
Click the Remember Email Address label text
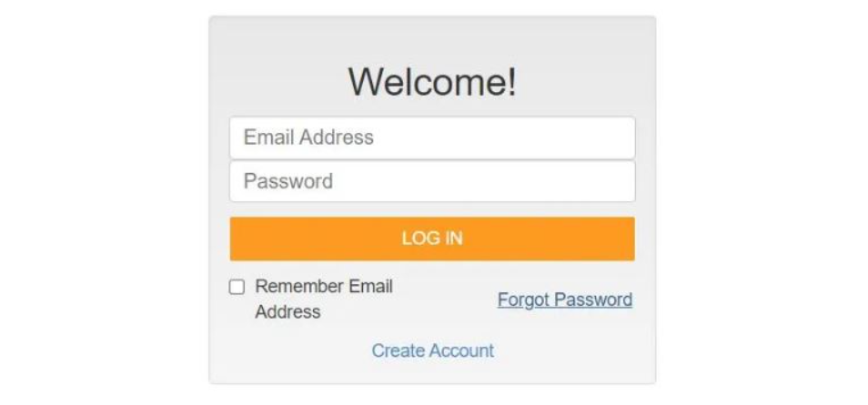coord(324,299)
